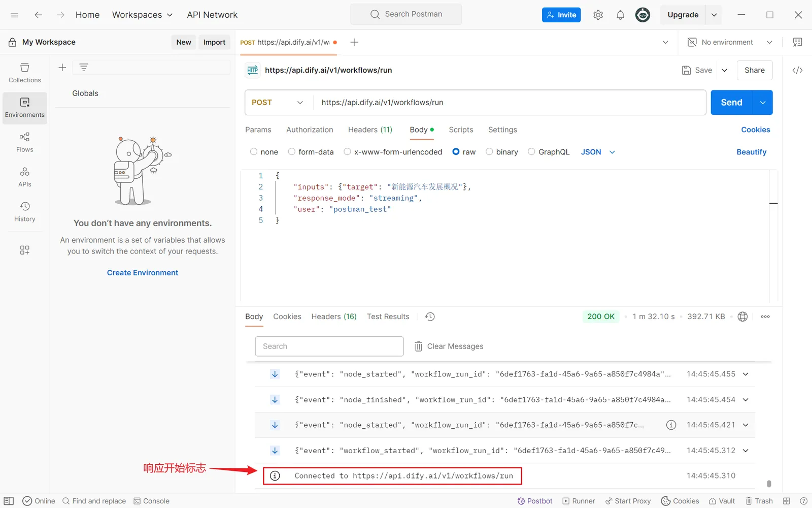Open Vault in the status bar

pos(722,501)
